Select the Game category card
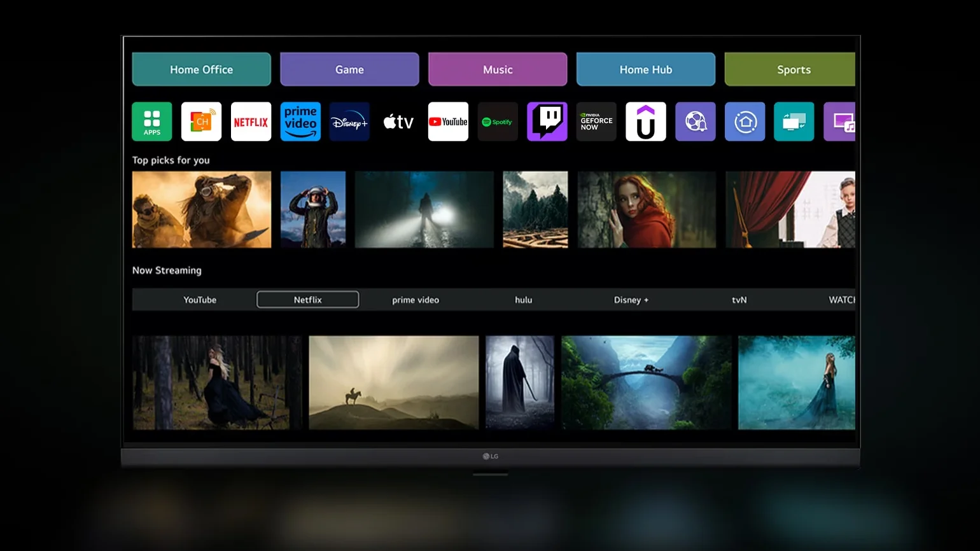Viewport: 980px width, 551px height. coord(349,69)
